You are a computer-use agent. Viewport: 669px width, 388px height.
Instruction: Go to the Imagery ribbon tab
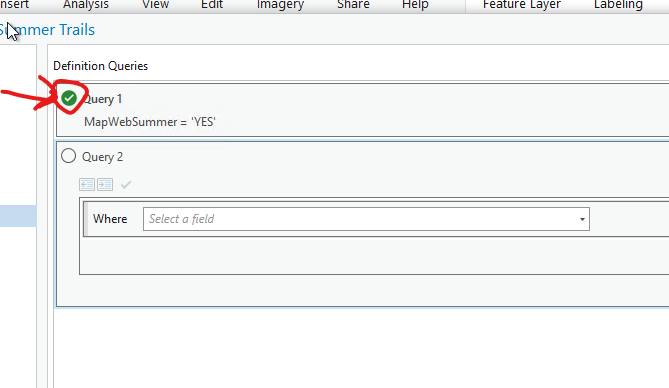[x=280, y=5]
